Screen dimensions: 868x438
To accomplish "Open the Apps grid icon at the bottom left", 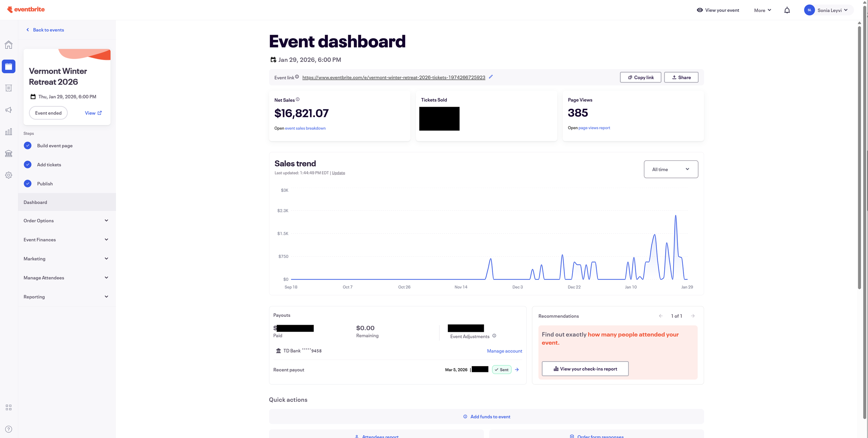I will (9, 407).
